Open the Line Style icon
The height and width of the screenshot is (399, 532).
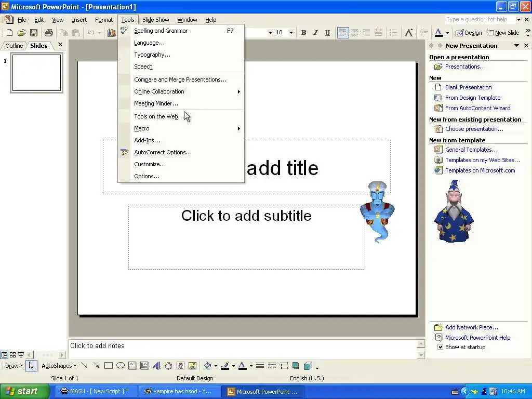click(x=260, y=366)
